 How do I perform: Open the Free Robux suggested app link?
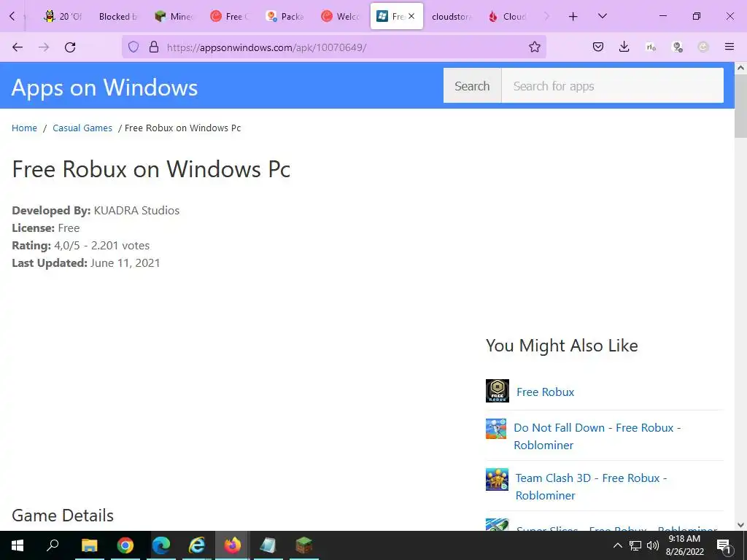[546, 392]
